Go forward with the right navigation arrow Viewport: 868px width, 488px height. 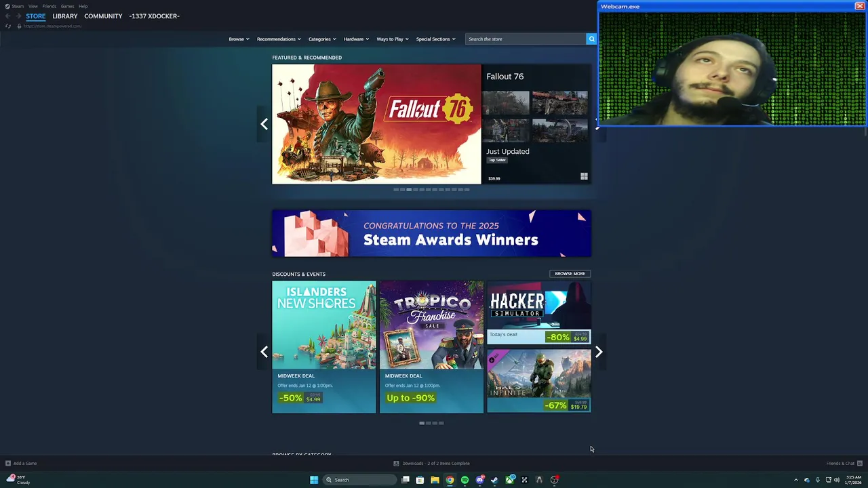(18, 16)
